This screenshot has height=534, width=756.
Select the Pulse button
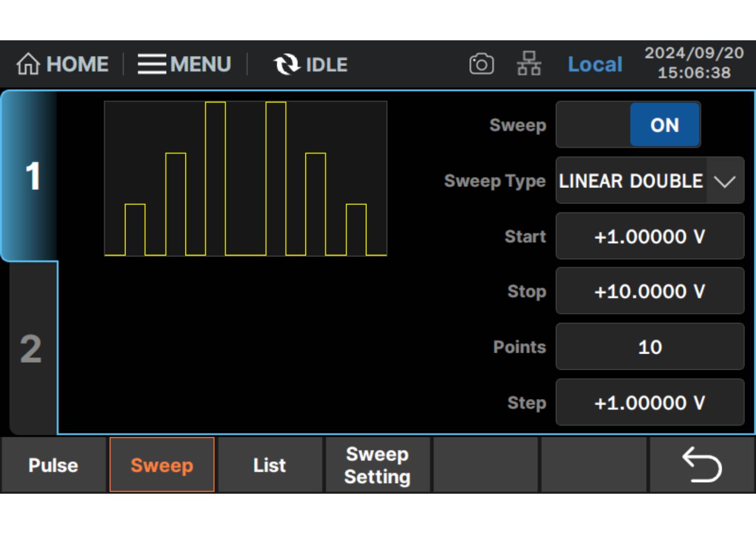click(x=53, y=465)
